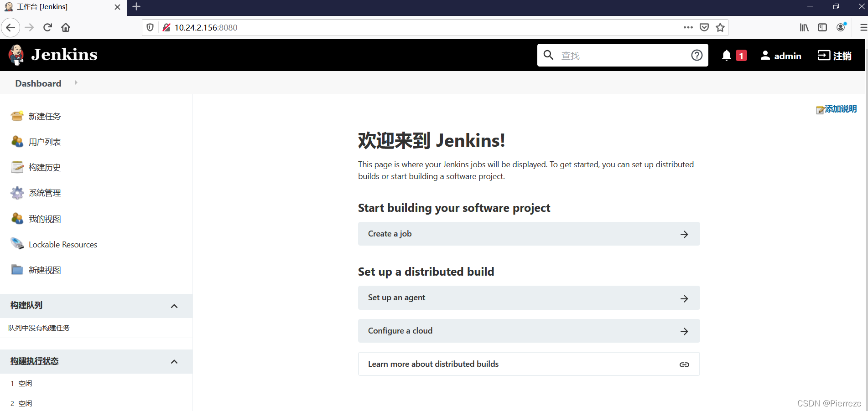
Task: Click 注销 to log out
Action: pos(834,56)
